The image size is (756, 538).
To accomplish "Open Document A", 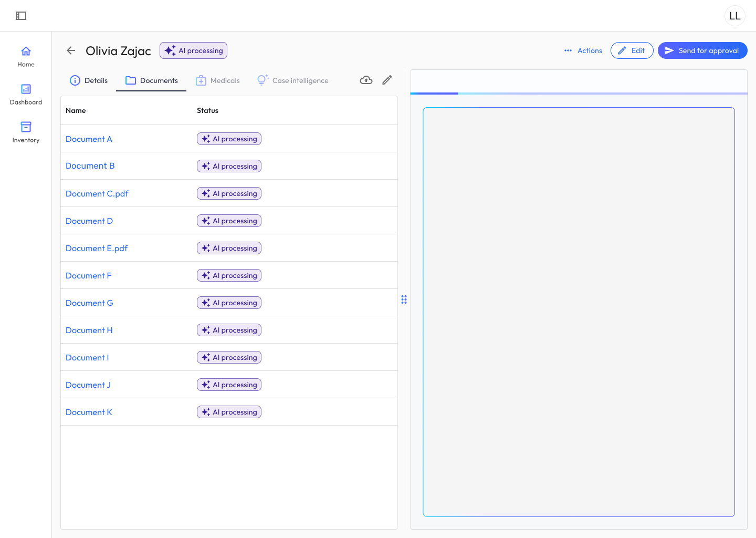I will click(89, 139).
